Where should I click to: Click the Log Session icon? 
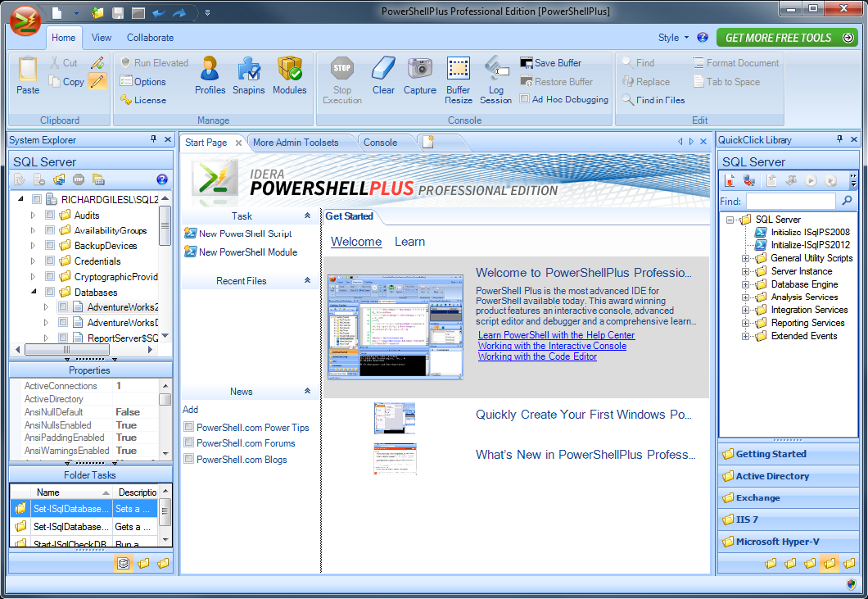[x=496, y=68]
